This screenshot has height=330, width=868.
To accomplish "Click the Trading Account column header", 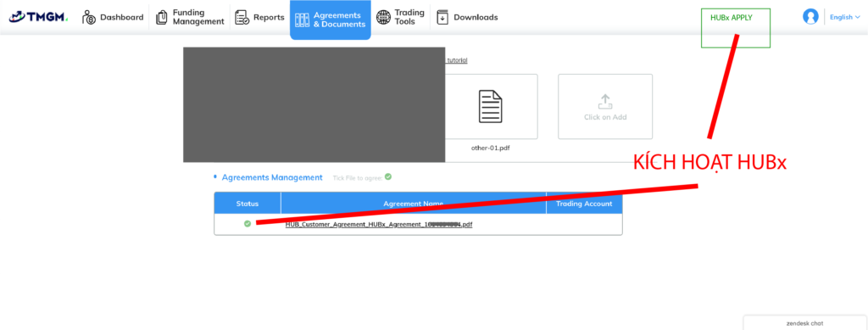I will click(584, 204).
